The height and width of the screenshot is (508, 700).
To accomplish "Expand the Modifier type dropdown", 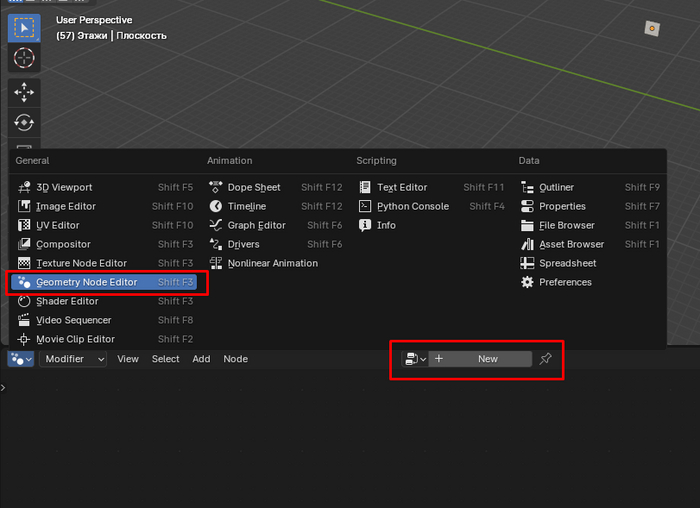I will pos(73,359).
